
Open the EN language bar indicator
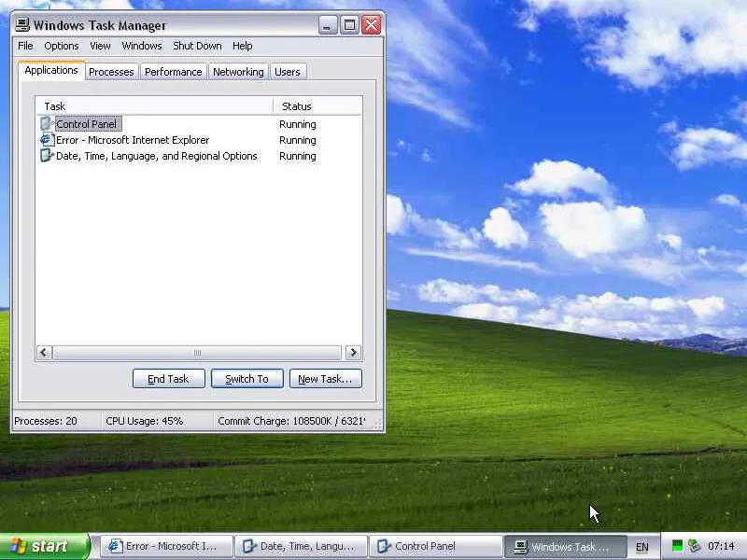pyautogui.click(x=642, y=547)
